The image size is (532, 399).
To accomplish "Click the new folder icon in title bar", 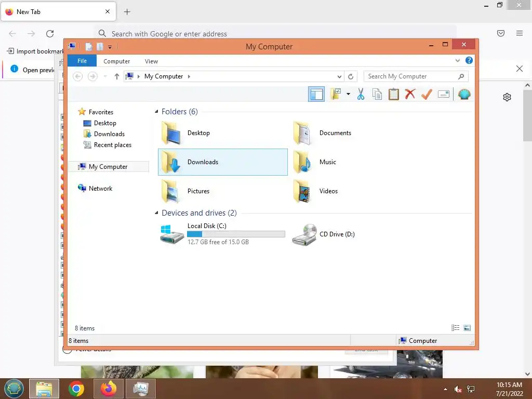I will coord(100,46).
